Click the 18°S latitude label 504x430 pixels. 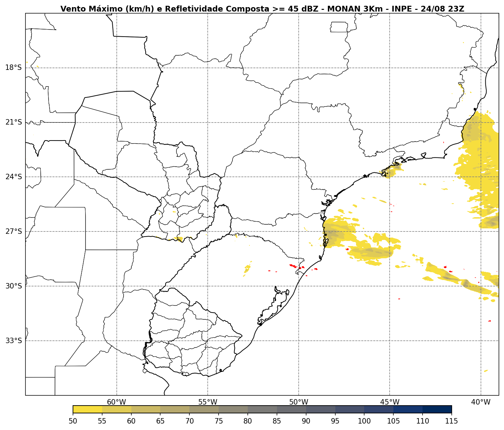14,68
